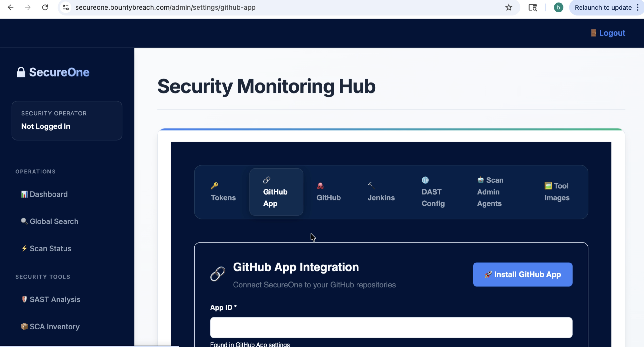Bookmark this page with the star icon
Viewport: 644px width, 347px height.
(x=509, y=7)
